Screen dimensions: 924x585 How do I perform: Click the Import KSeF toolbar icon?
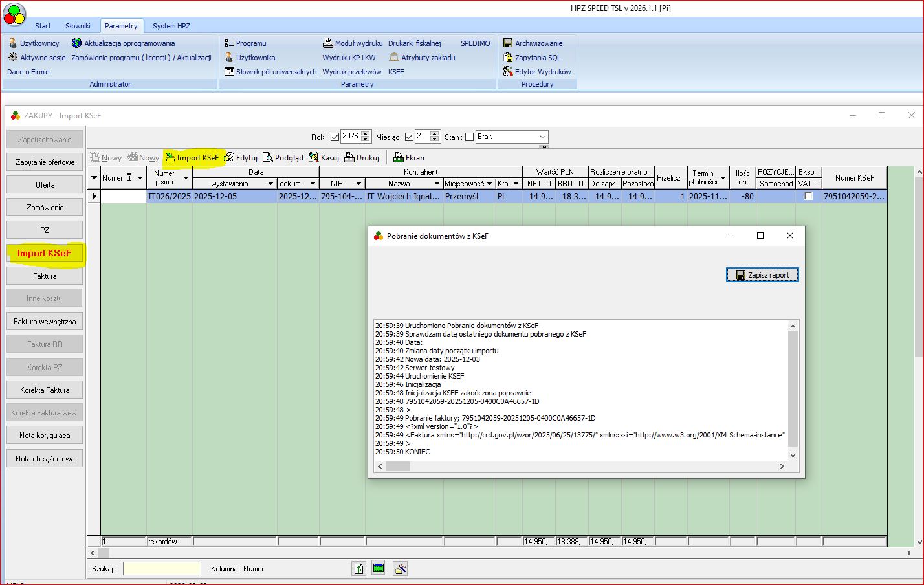[171, 157]
